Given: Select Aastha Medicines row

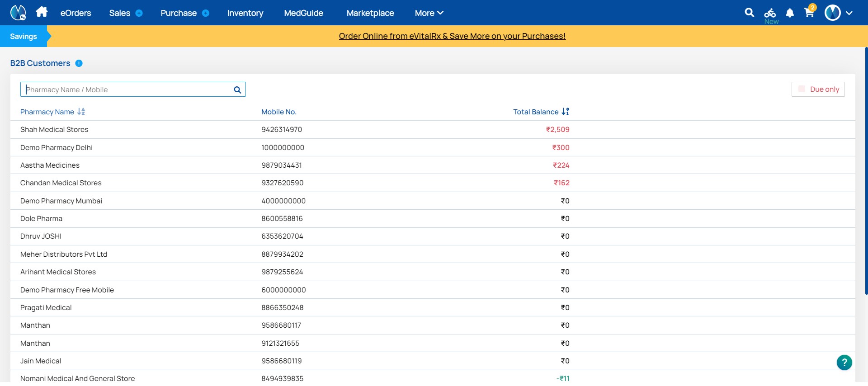Looking at the screenshot, I should click(433, 165).
